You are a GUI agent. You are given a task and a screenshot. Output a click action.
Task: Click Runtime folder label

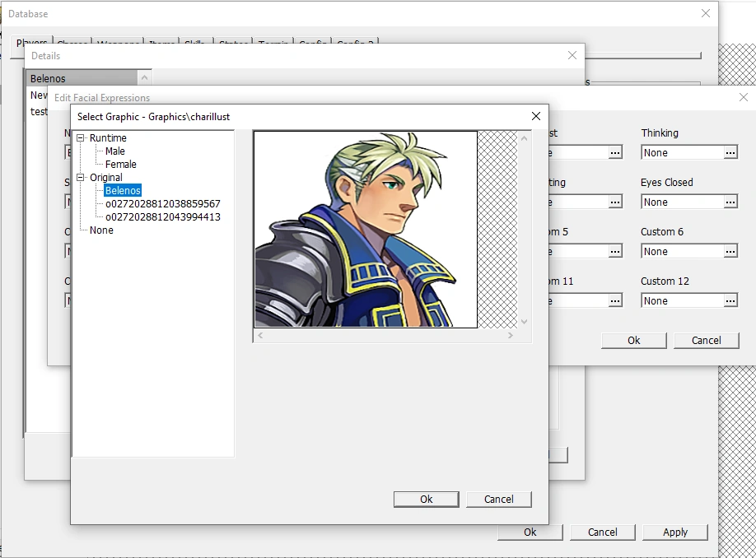(108, 137)
